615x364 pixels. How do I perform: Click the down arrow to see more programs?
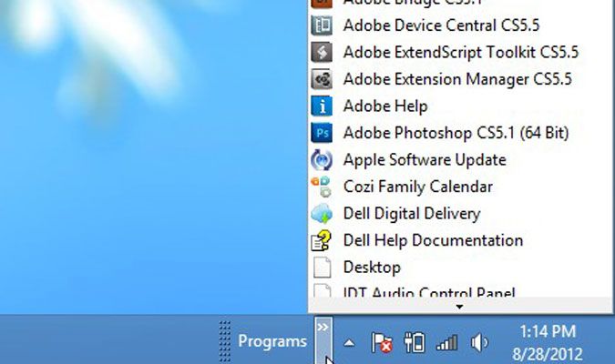(x=460, y=306)
